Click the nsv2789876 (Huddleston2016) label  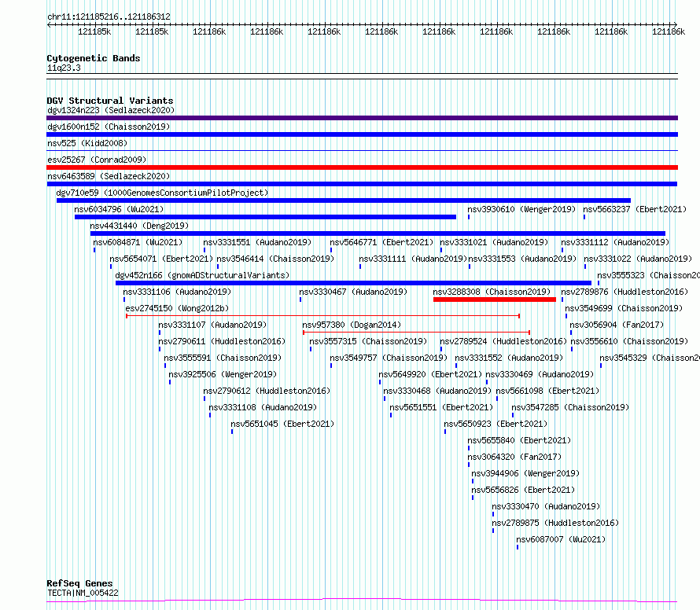(624, 292)
